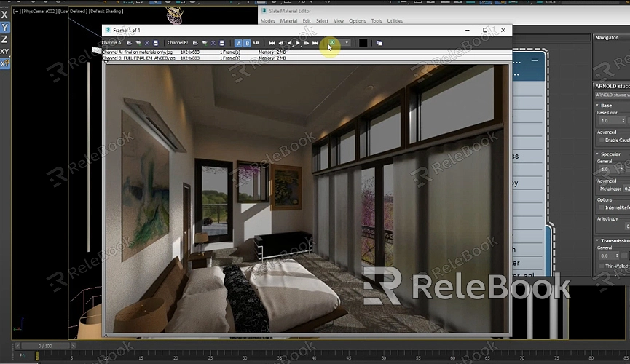This screenshot has height=364, width=630.
Task: Enable the Thin-Walled checkbox
Action: coord(602,266)
